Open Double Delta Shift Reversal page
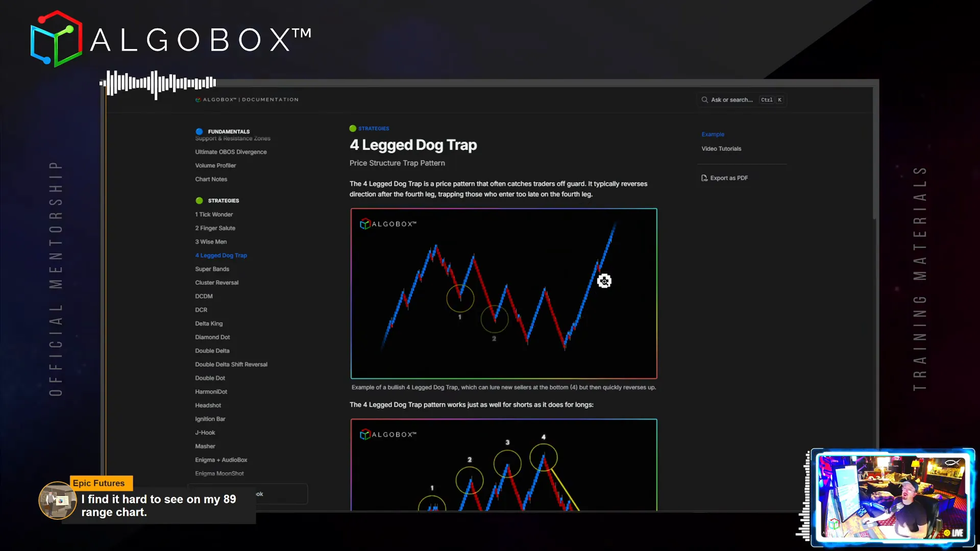 click(231, 364)
